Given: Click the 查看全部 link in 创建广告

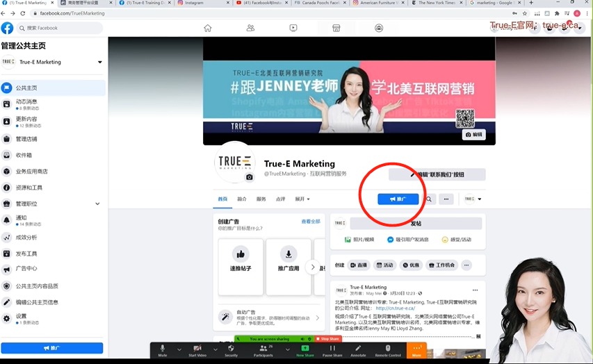Looking at the screenshot, I should pos(311,222).
